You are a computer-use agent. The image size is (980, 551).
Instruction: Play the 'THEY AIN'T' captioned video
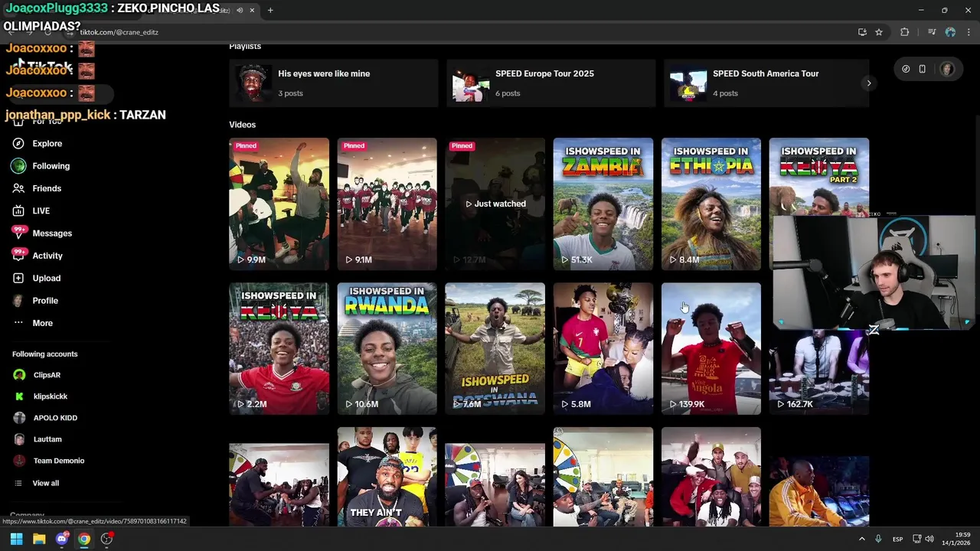pyautogui.click(x=387, y=477)
